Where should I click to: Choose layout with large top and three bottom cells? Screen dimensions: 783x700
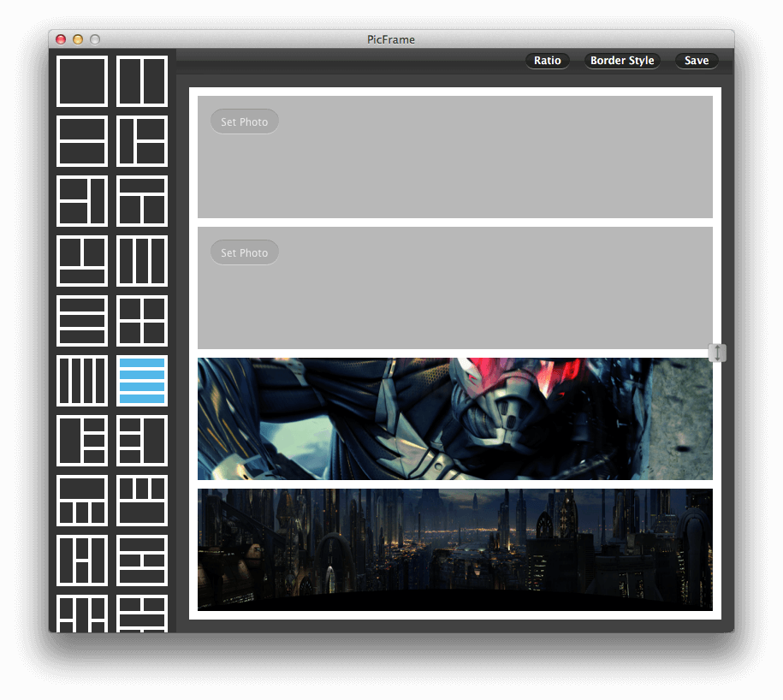tap(82, 501)
